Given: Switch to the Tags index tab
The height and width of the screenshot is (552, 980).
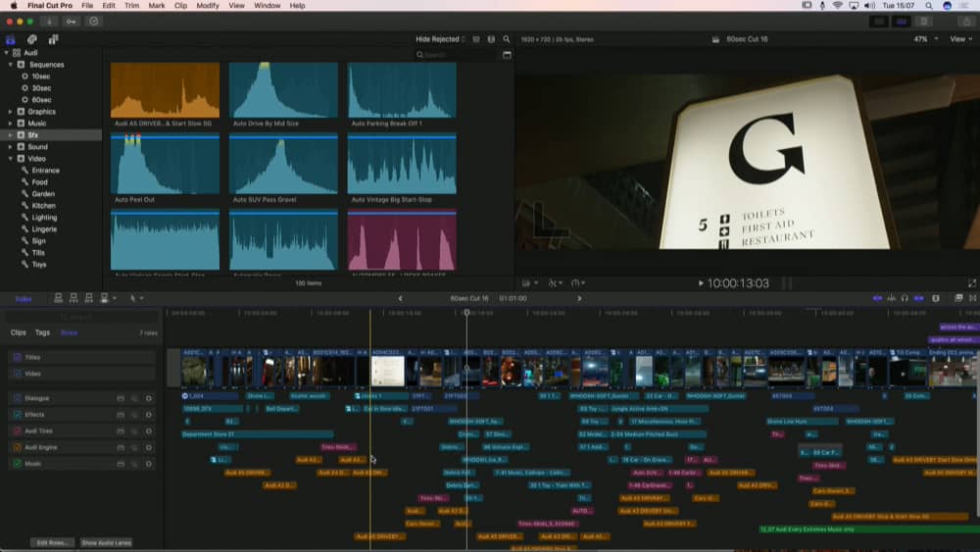Looking at the screenshot, I should point(42,332).
